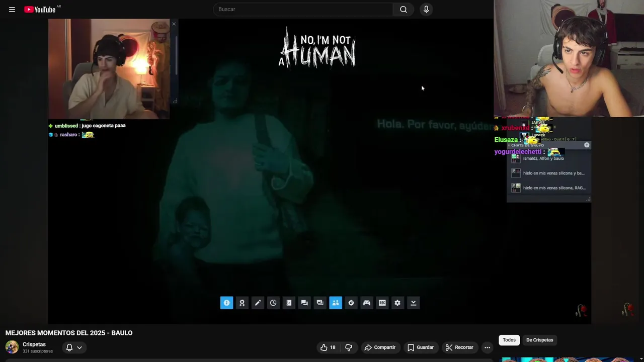This screenshot has width=644, height=362.
Task: Click the overlay webcam panel scrollbar
Action: 177,55
